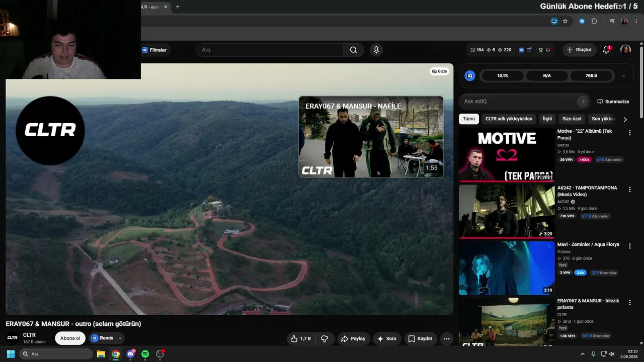The image size is (644, 362).
Task: Show more filter chips with the right arrow
Action: (625, 119)
